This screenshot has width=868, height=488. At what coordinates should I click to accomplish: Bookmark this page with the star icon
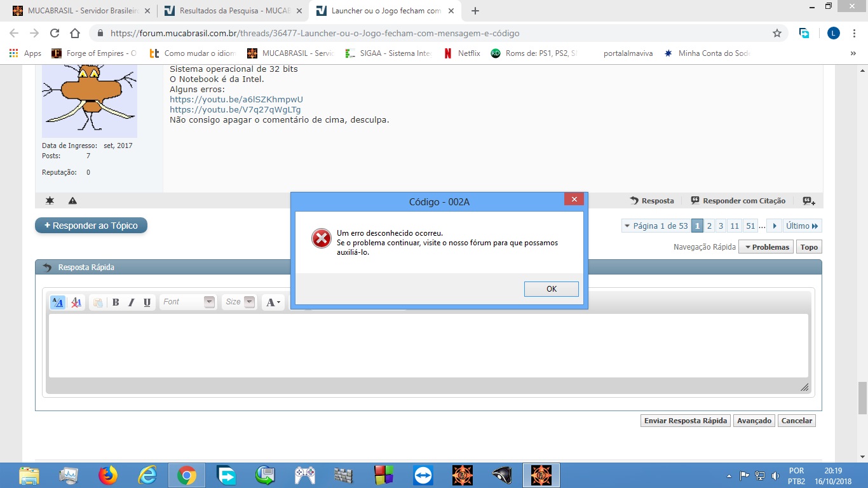pos(776,33)
